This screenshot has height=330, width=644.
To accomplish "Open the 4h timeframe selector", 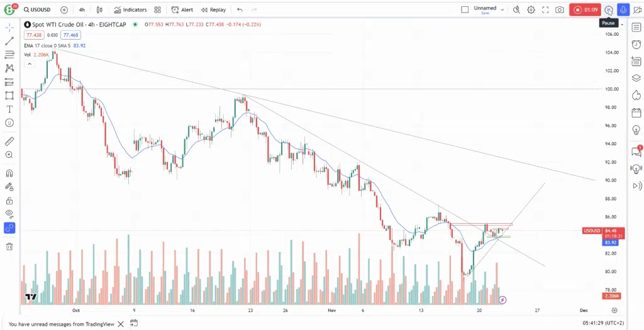I will coord(82,10).
